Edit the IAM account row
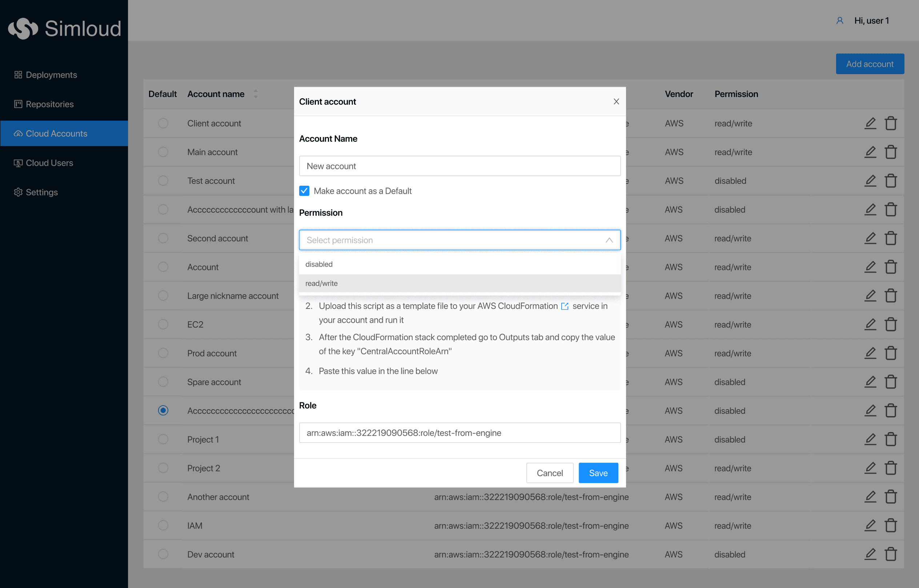Image resolution: width=919 pixels, height=588 pixels. [x=870, y=526]
